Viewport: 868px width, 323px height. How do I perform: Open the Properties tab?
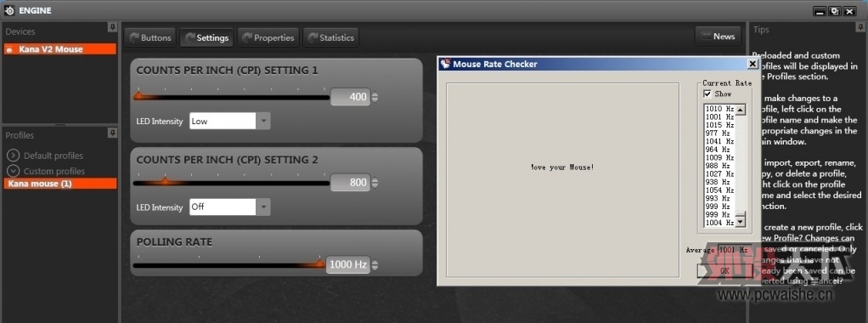pyautogui.click(x=268, y=37)
